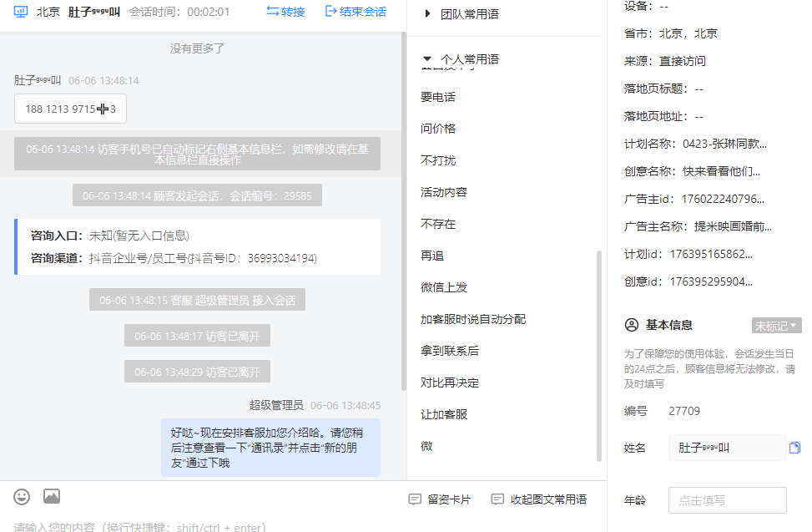812x532 pixels.
Task: Click the 省市 北京，北京 entry
Action: (671, 33)
